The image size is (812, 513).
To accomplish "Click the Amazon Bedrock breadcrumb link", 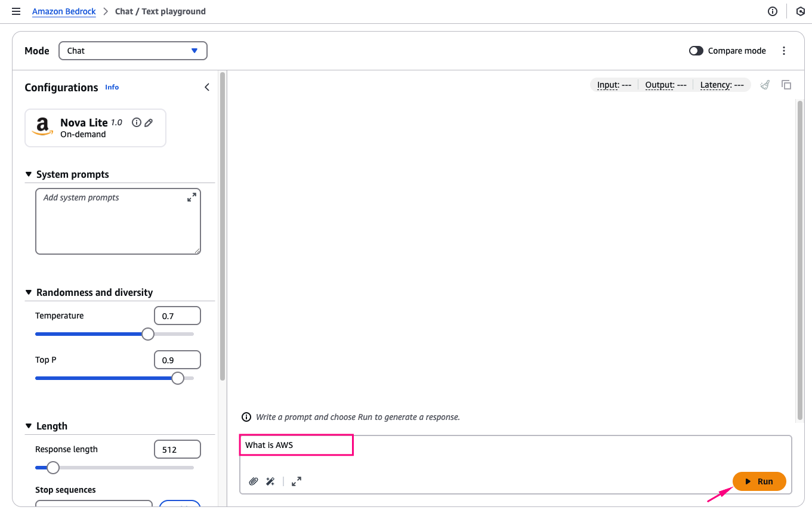I will click(64, 11).
